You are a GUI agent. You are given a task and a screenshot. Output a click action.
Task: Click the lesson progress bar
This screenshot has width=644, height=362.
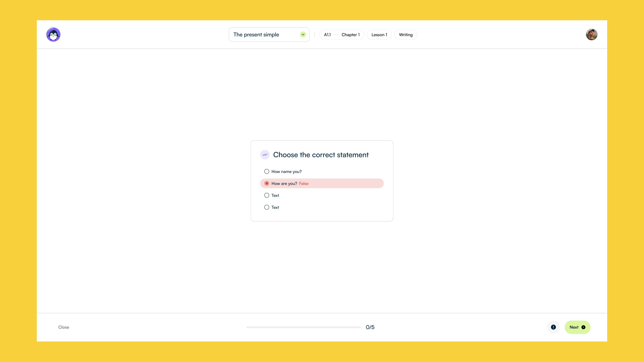[x=304, y=327]
